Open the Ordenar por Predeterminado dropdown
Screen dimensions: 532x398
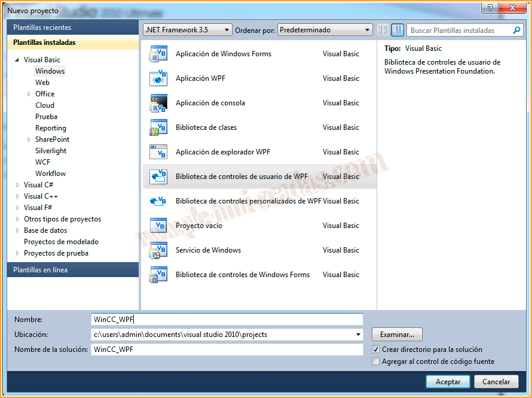click(x=325, y=30)
